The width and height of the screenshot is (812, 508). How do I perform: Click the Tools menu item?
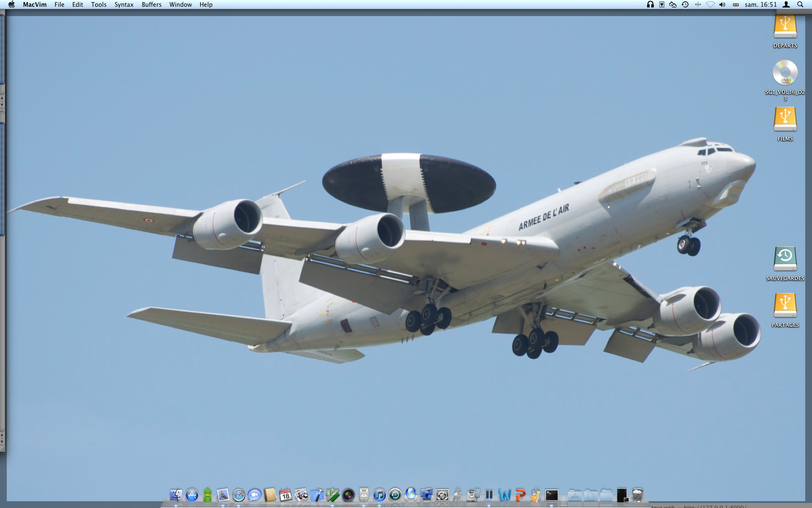pyautogui.click(x=99, y=5)
